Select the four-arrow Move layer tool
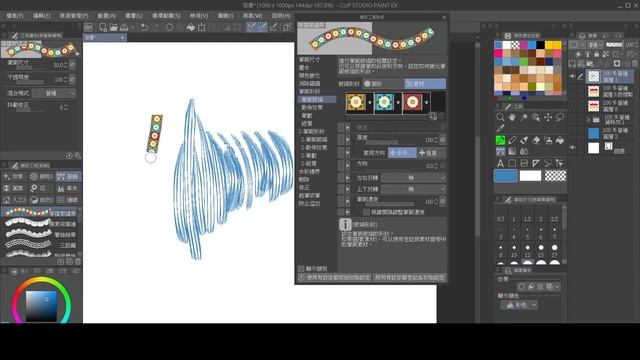The image size is (640, 360). (548, 117)
